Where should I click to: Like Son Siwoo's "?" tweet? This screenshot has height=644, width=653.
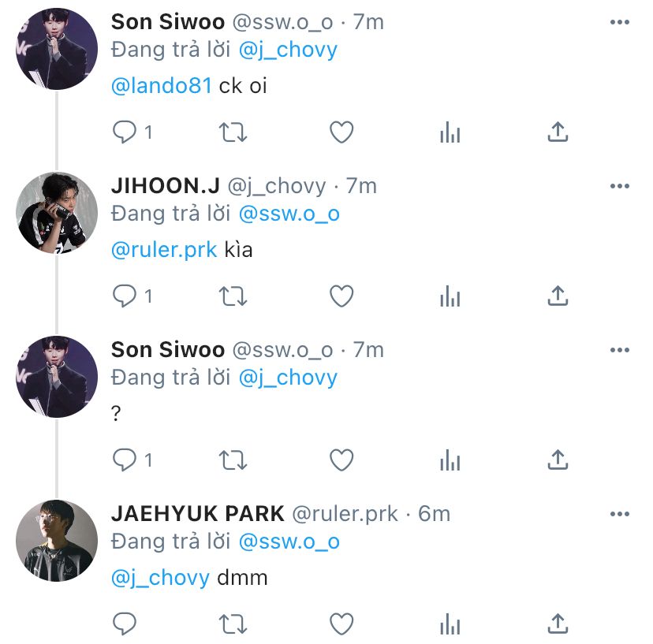[x=341, y=460]
